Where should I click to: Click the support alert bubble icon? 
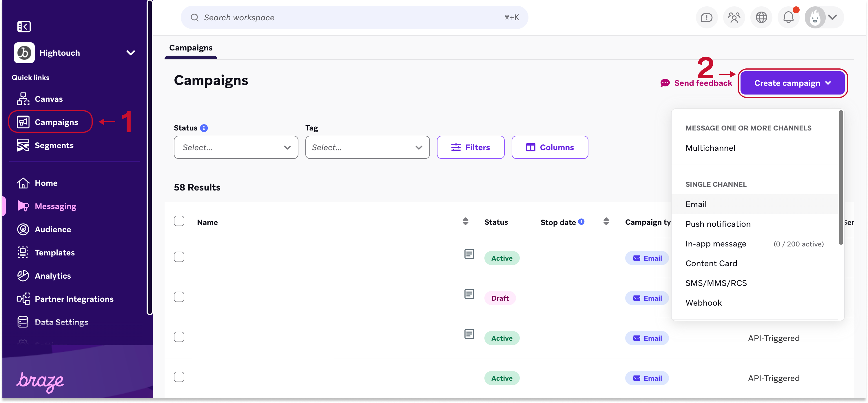706,17
